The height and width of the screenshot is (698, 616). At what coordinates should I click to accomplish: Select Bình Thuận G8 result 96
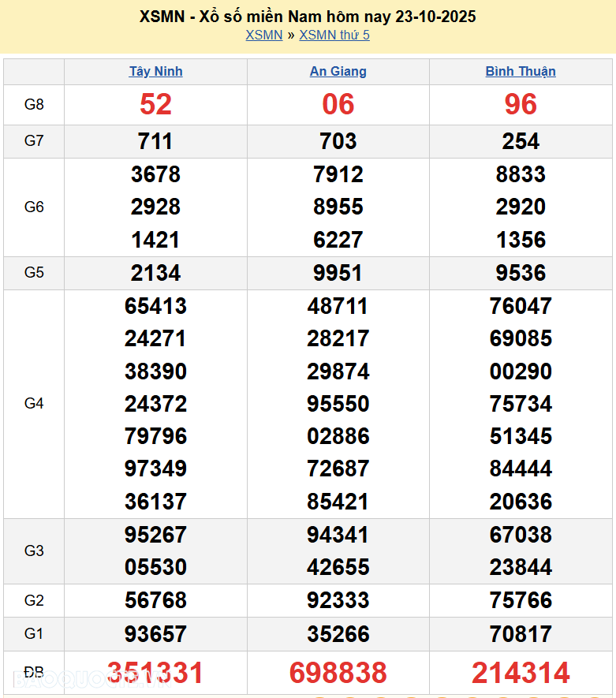coord(521,104)
